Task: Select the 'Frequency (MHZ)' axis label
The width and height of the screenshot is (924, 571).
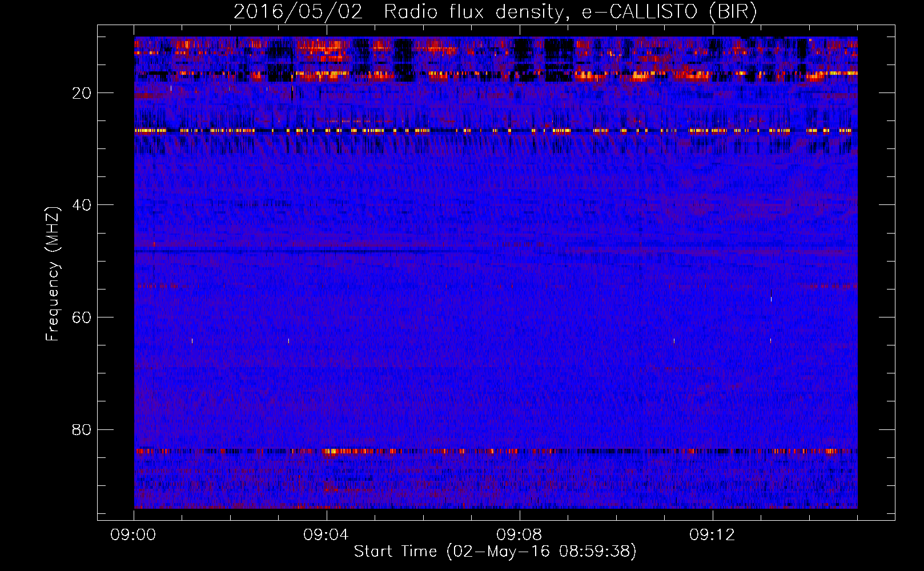Action: coord(53,274)
